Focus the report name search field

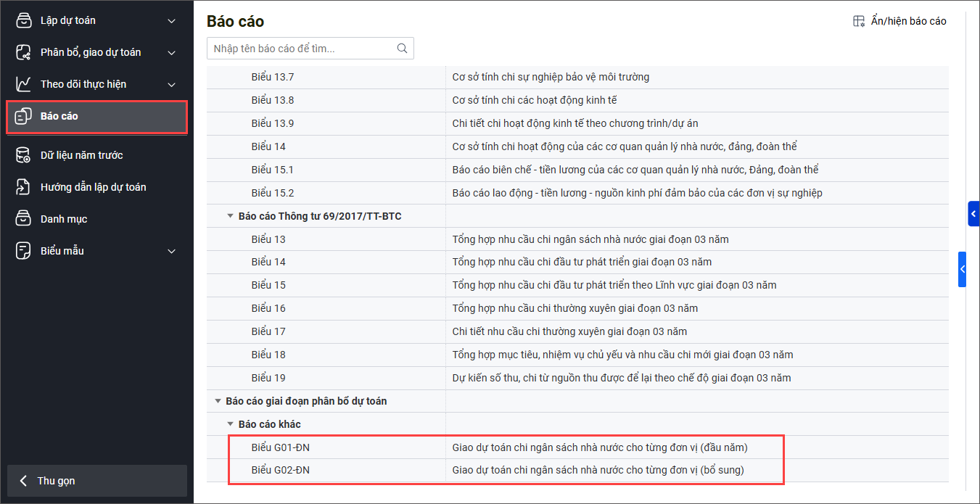pyautogui.click(x=301, y=49)
